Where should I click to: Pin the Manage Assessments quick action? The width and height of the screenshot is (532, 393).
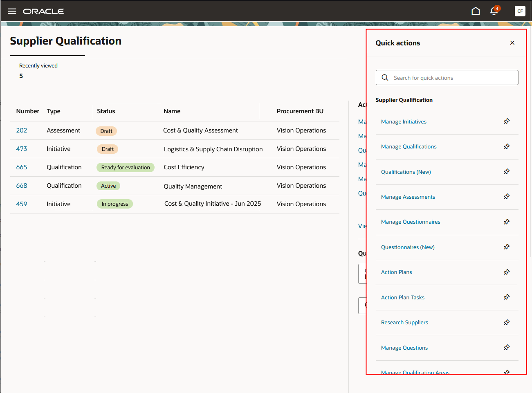[507, 196]
